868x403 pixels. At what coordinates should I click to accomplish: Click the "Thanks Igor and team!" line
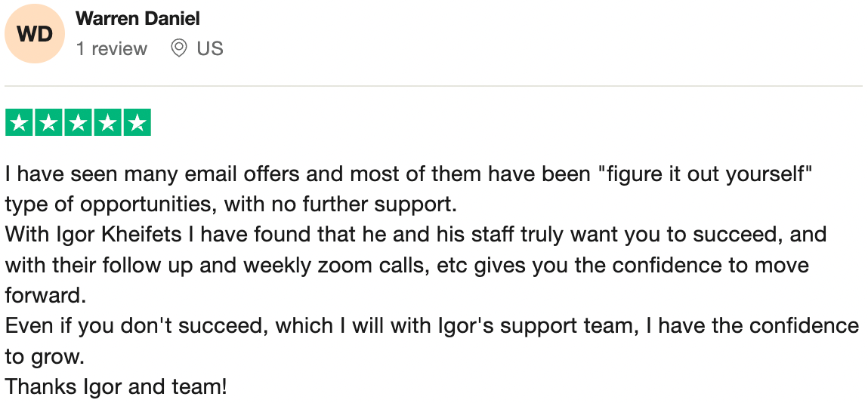(116, 387)
